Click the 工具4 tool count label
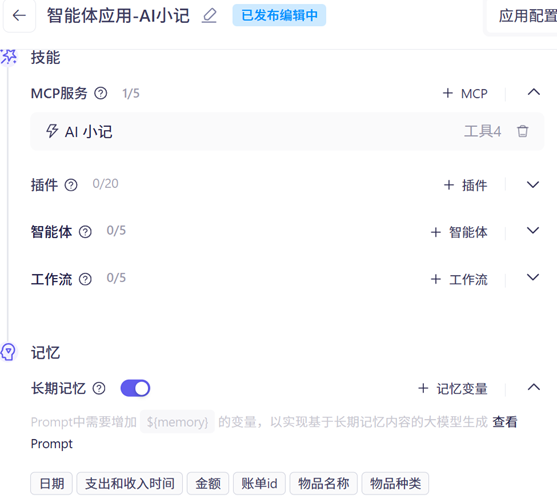 (482, 131)
